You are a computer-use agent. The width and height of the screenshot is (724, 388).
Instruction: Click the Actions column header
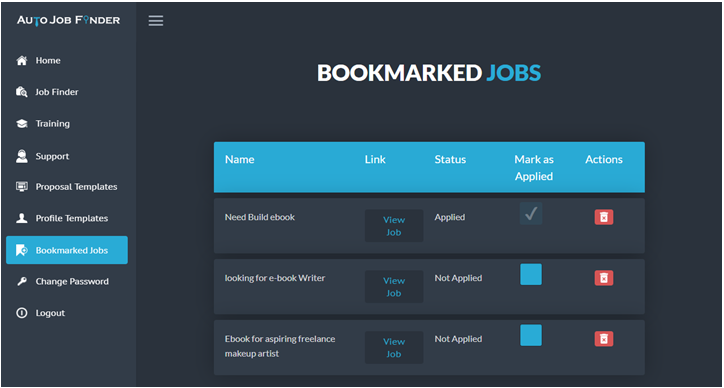604,159
